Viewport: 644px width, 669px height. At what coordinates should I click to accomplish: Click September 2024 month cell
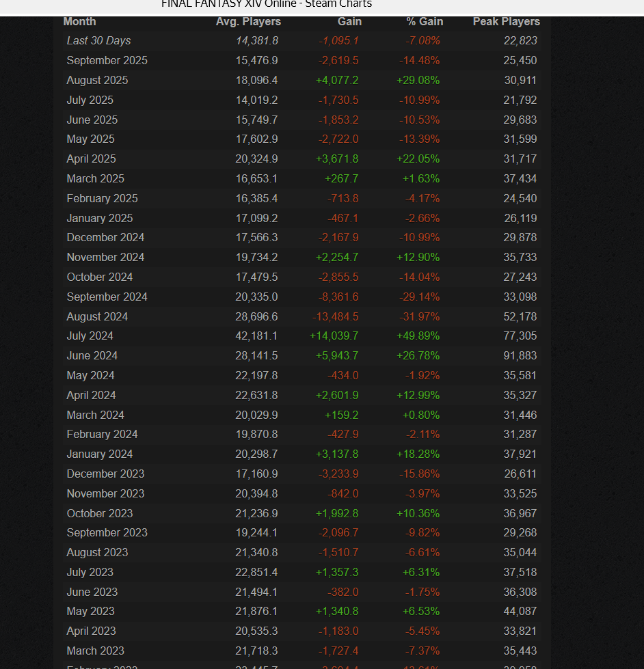click(x=107, y=297)
